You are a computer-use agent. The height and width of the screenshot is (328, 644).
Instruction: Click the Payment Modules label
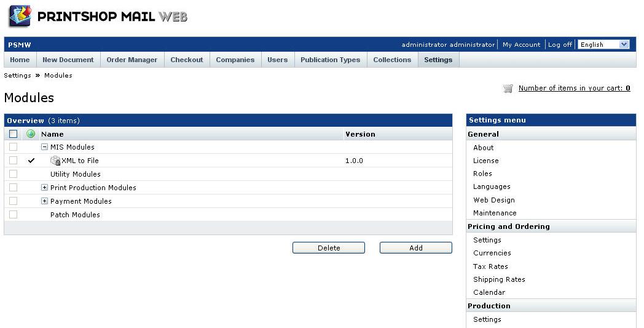pos(81,201)
